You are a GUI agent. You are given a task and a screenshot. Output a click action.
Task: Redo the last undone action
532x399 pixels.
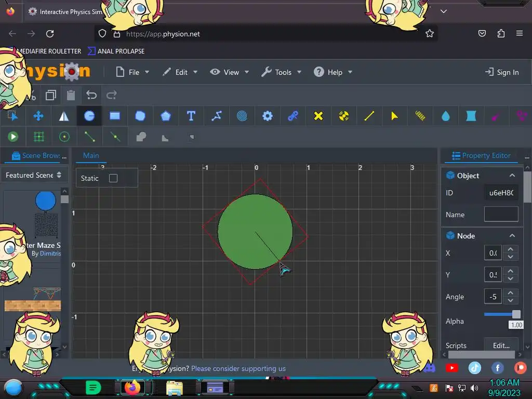point(112,95)
